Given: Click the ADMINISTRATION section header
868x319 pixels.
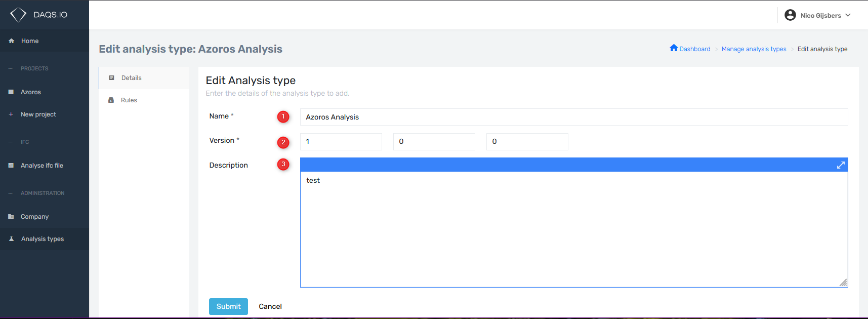Looking at the screenshot, I should [43, 193].
